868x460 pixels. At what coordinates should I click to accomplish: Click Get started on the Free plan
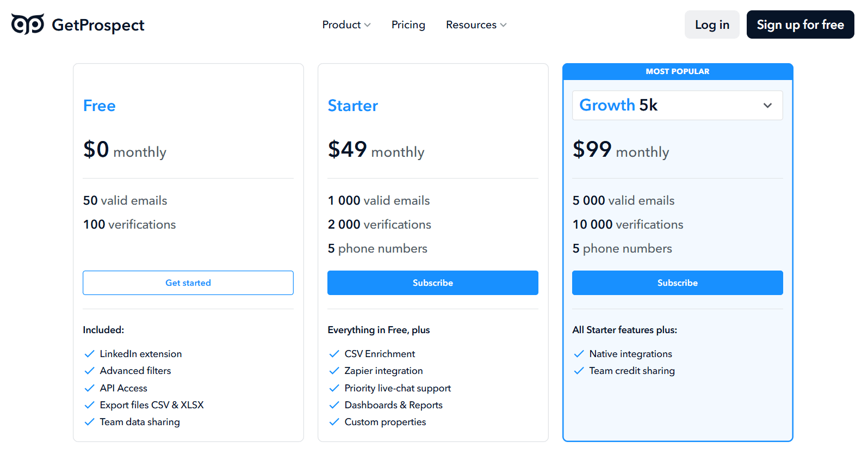(188, 283)
